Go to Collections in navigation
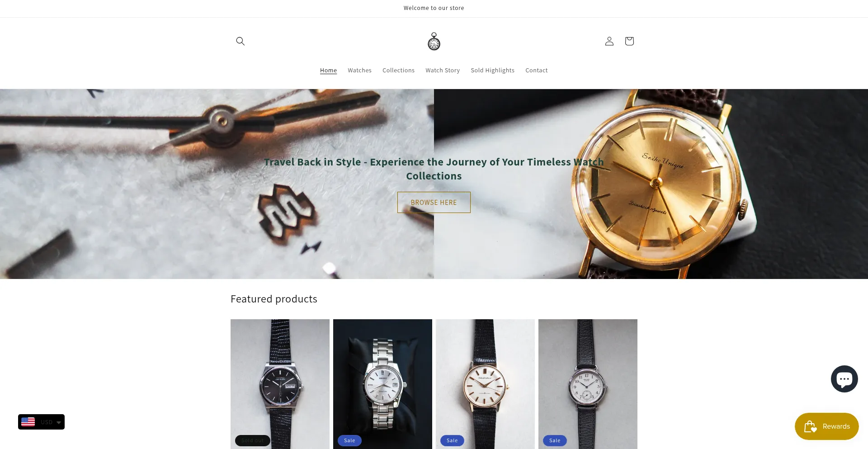868x449 pixels. click(x=398, y=70)
